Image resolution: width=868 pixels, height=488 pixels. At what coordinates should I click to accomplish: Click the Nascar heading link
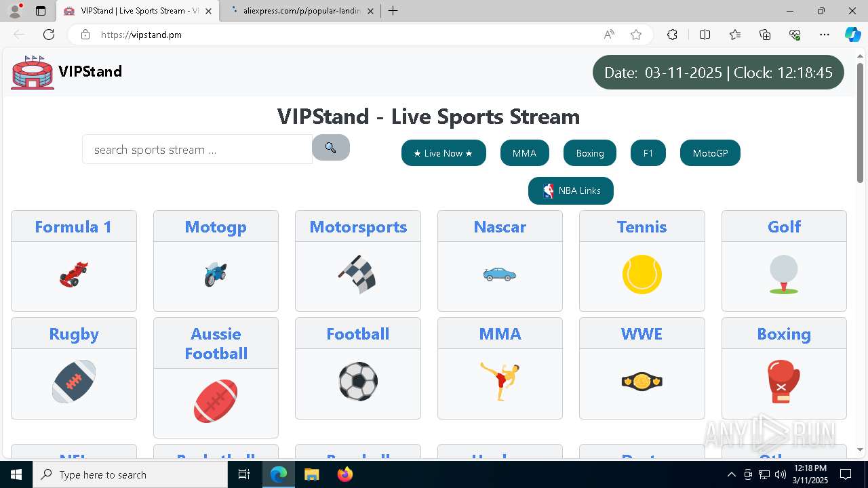500,226
